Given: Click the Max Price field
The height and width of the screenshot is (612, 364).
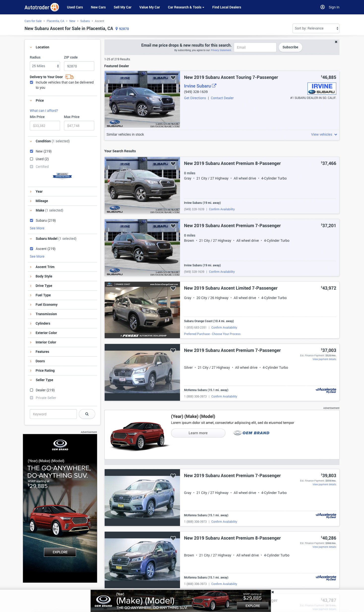Looking at the screenshot, I should click(79, 125).
